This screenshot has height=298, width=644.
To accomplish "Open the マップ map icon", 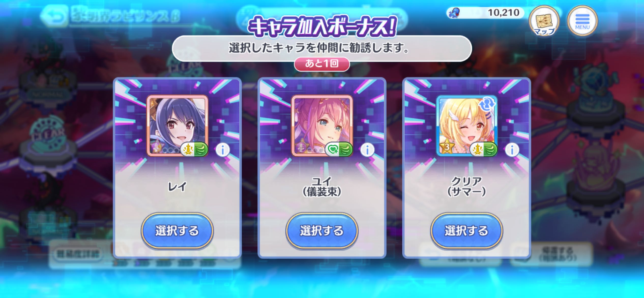I will [544, 21].
